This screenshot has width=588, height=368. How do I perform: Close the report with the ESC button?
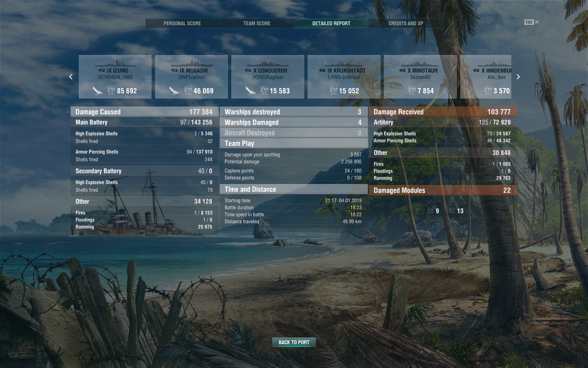coord(531,22)
